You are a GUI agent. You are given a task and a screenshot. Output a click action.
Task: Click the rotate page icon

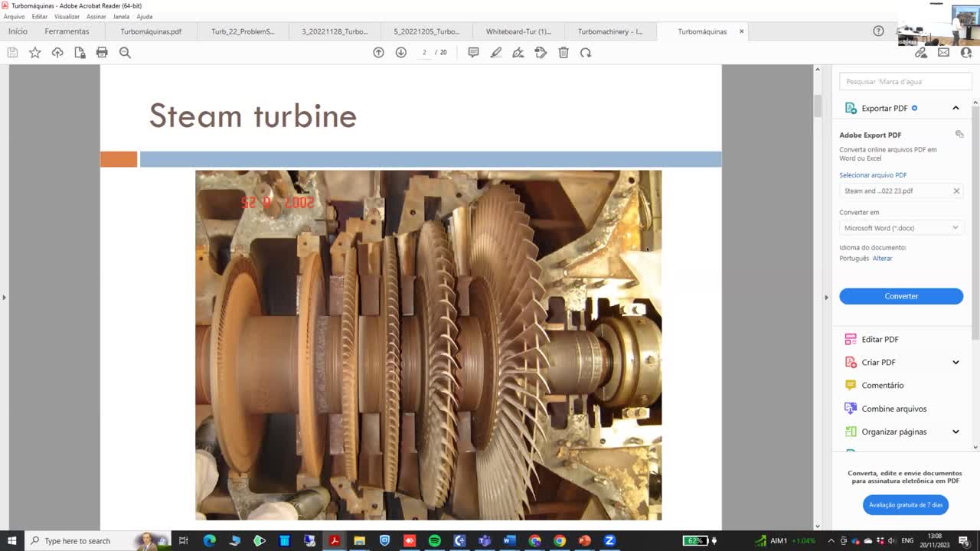coord(586,53)
